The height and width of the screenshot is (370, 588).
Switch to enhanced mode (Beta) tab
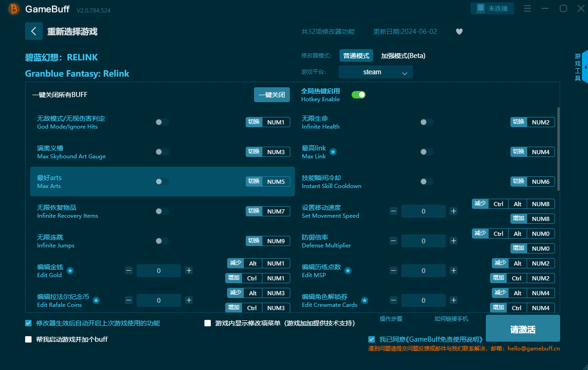pos(403,56)
